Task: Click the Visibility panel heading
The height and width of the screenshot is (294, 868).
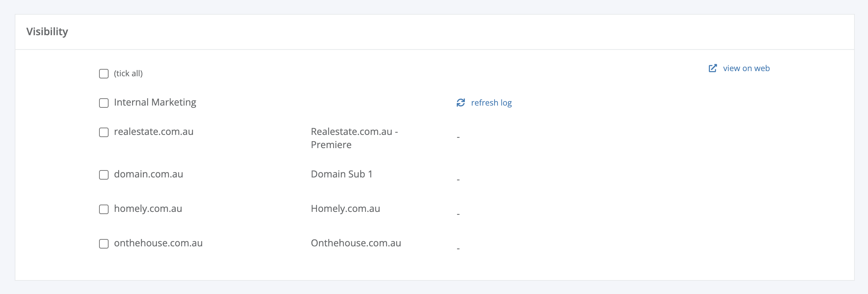Action: click(47, 32)
